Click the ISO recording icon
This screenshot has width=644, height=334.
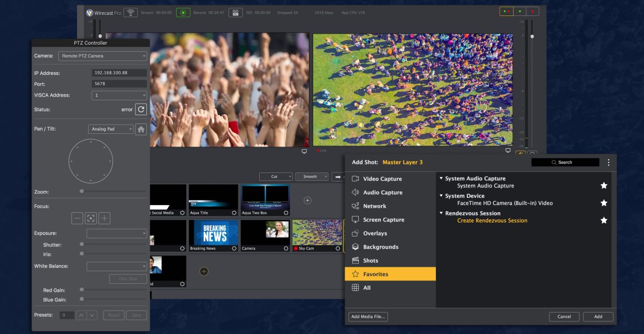pos(236,13)
